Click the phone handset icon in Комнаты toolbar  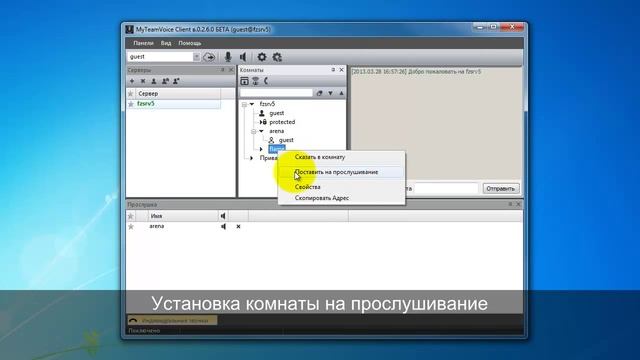point(266,81)
